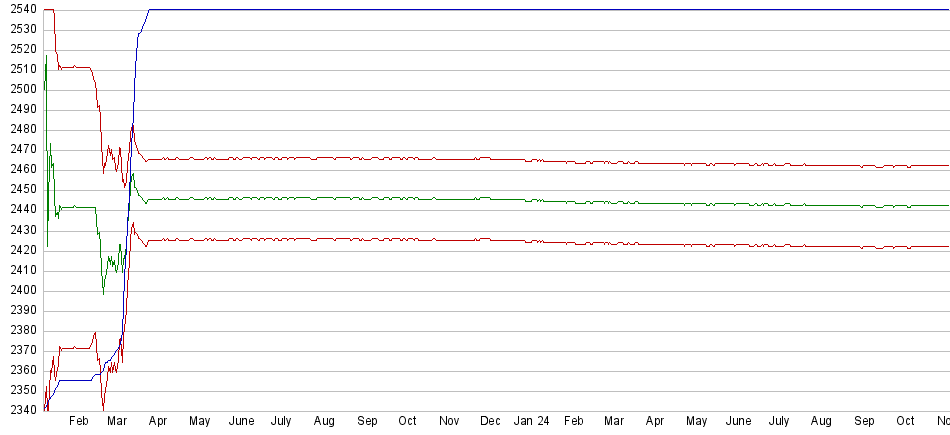This screenshot has width=950, height=435.
Task: Click the 2370 y-axis label
Action: point(21,351)
